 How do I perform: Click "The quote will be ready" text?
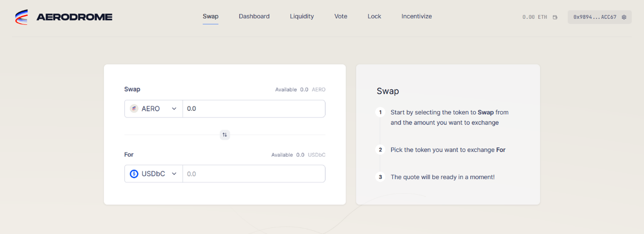442,177
